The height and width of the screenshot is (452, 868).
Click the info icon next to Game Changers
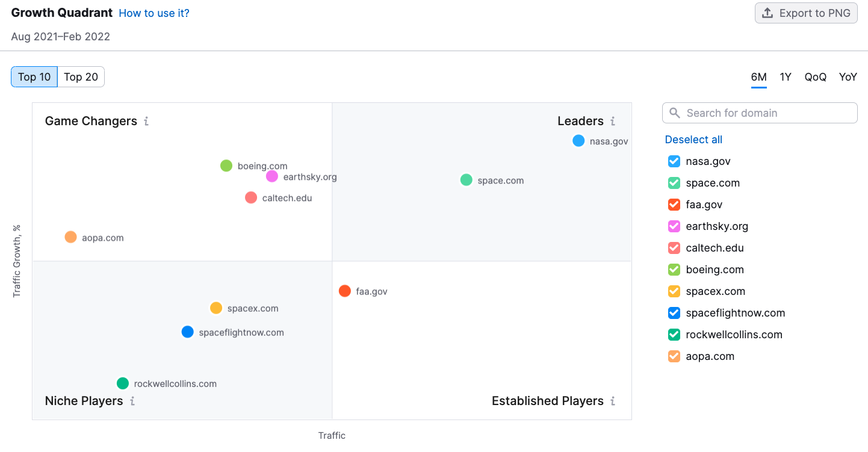146,121
